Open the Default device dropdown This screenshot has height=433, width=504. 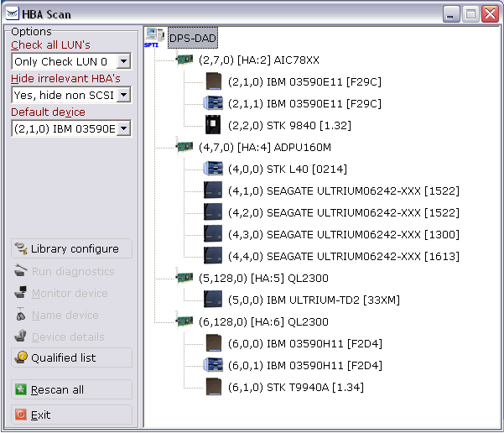[123, 128]
